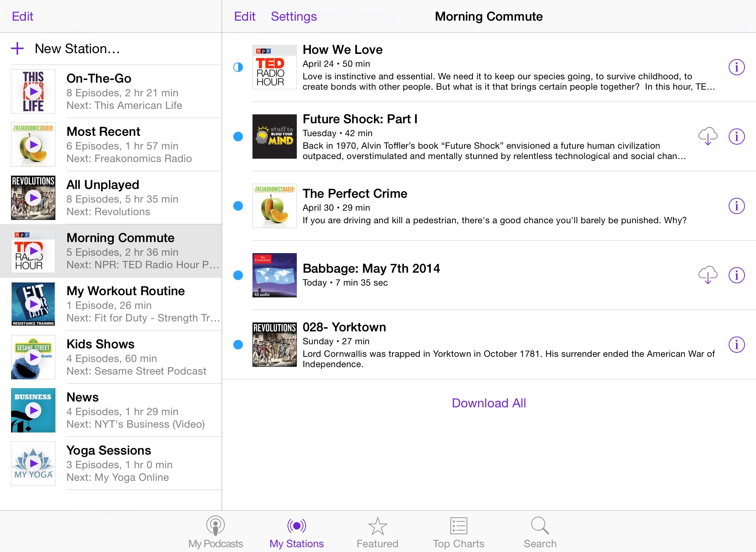The image size is (756, 552).
Task: Select the On-The-Go station
Action: coord(111,92)
